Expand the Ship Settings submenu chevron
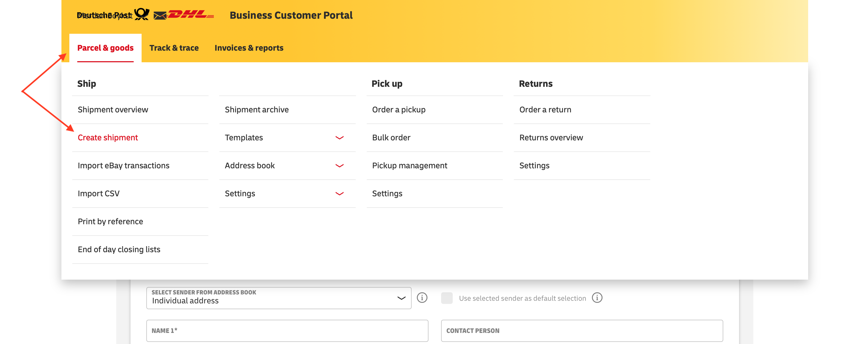The height and width of the screenshot is (344, 868). click(340, 194)
